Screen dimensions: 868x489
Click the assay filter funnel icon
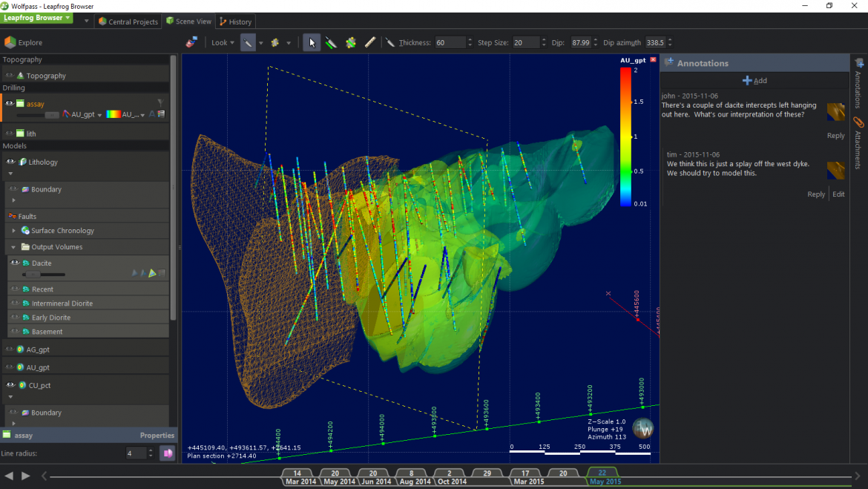(160, 103)
